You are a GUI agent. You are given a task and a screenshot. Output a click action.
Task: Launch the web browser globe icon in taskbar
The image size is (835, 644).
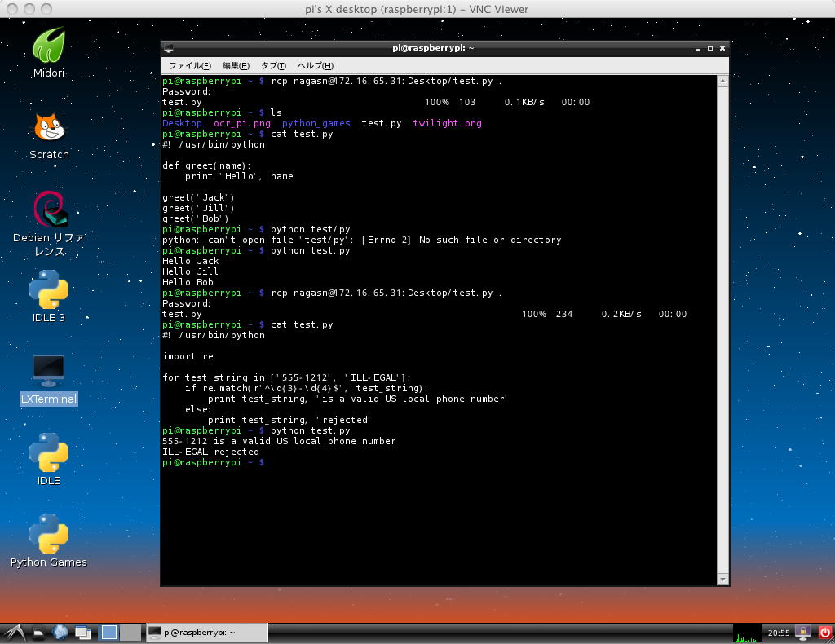tap(60, 633)
